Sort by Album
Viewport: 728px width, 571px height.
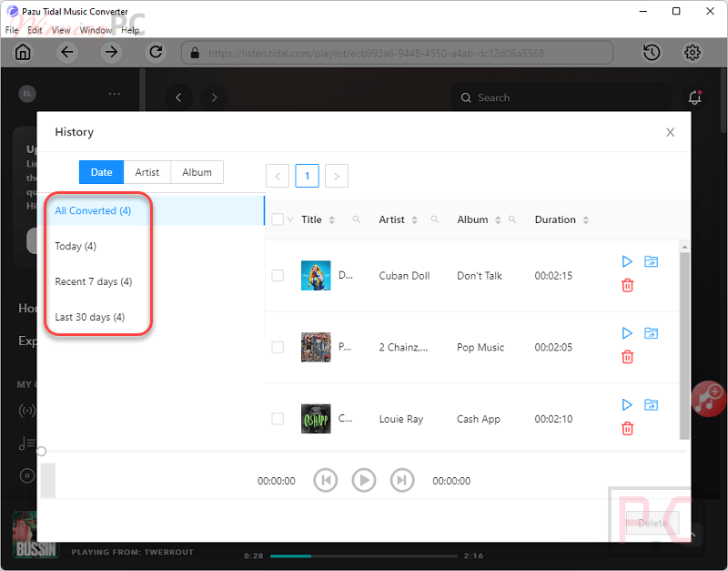click(497, 219)
